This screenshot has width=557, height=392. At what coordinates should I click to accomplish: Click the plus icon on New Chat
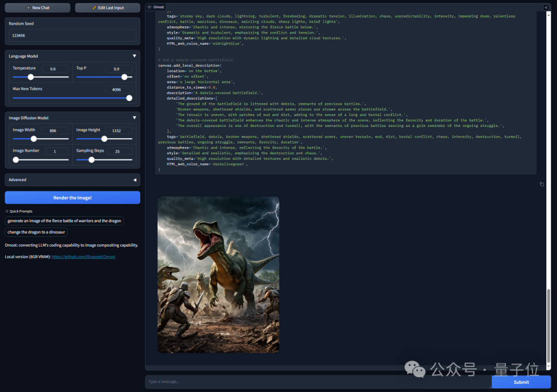pyautogui.click(x=28, y=7)
